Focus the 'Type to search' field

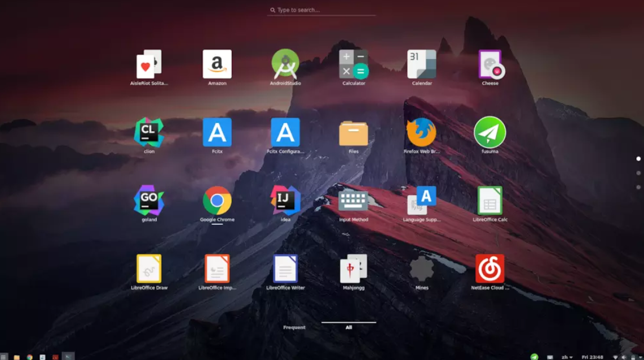click(321, 10)
